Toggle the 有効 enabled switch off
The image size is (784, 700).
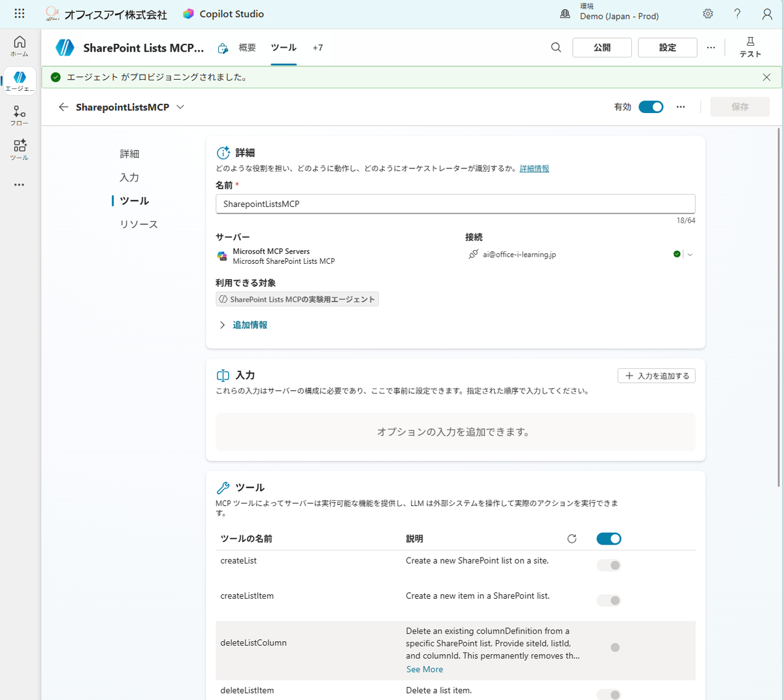click(650, 107)
